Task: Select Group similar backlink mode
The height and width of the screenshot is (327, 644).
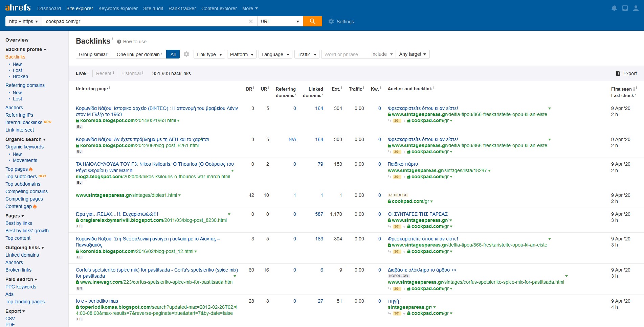Action: 94,54
